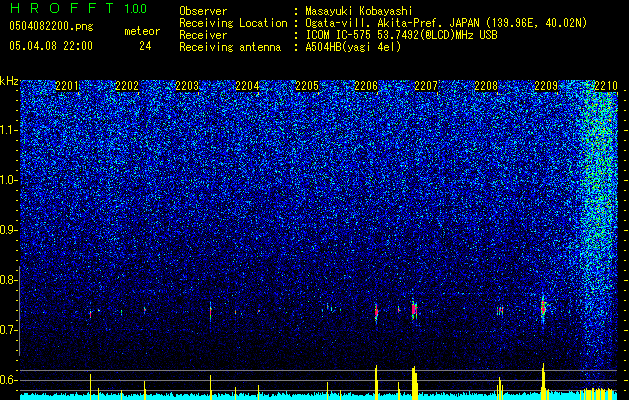Click the 0.9 frequency axis label

coord(9,230)
